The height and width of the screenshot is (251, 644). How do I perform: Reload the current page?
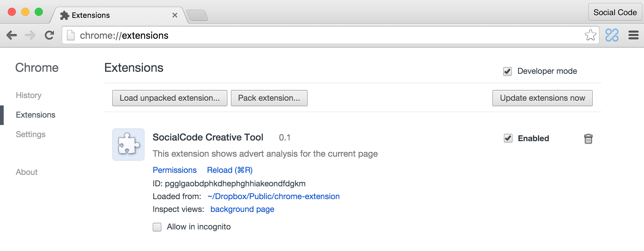point(50,35)
